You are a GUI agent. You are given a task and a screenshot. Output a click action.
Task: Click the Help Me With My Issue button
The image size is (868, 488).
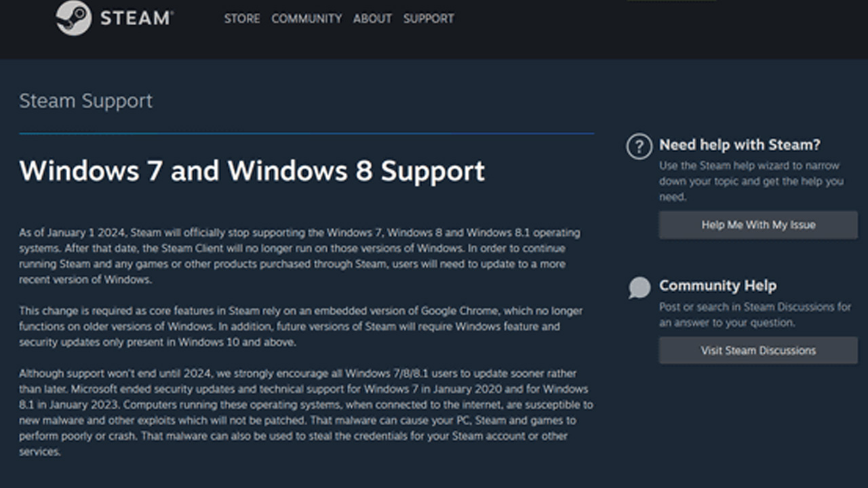[758, 225]
